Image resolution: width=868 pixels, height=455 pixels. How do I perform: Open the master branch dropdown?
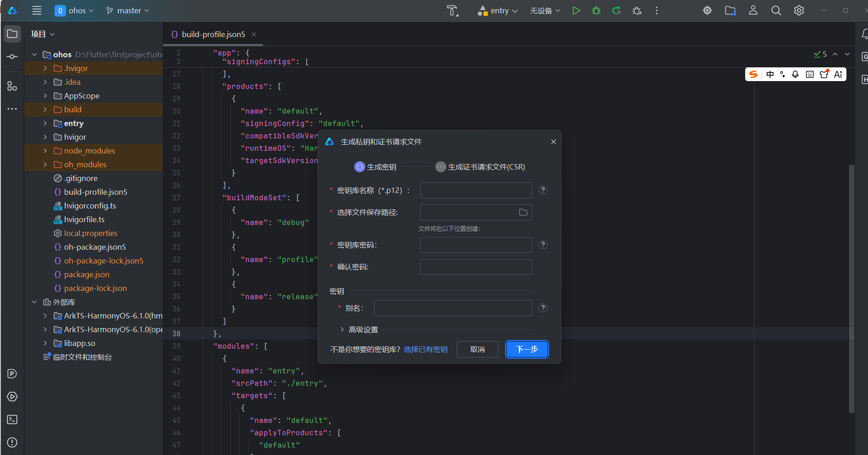click(x=127, y=11)
